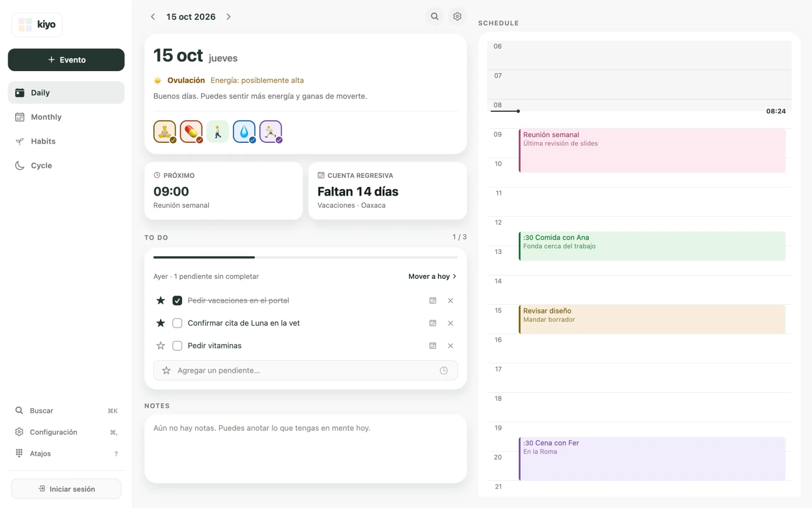Mark 'Pedir vitaminas' as complete
Screen dimensions: 812x508
tap(177, 345)
